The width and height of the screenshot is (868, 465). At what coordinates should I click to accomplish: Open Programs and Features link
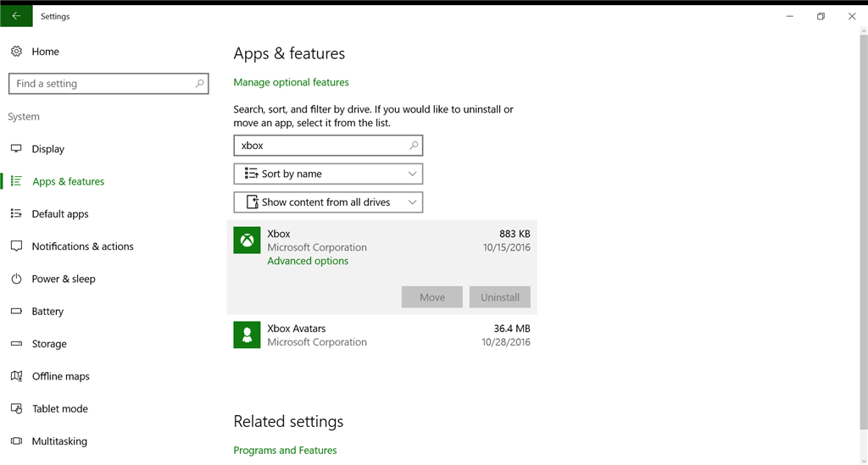[x=285, y=450]
